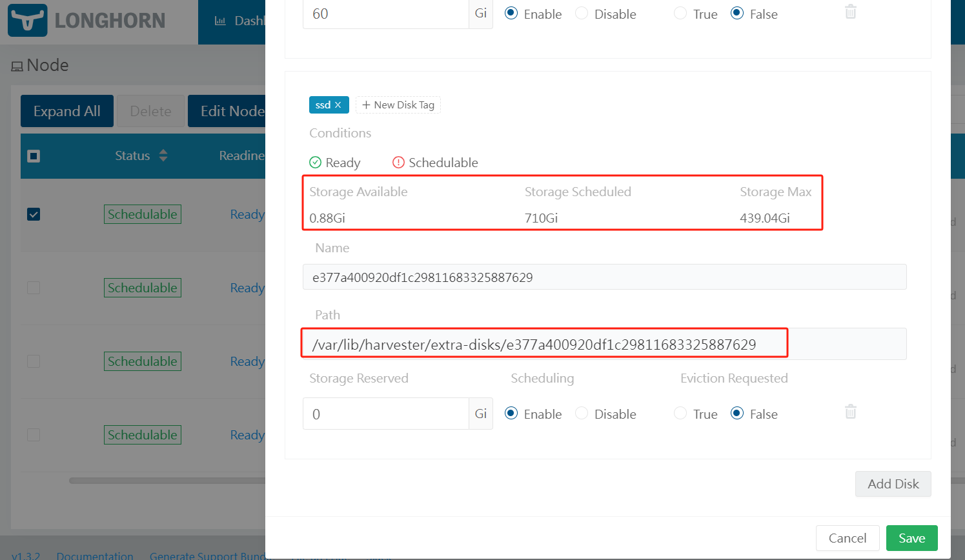Enable scheduling for the extra disk
965x560 pixels.
click(x=511, y=413)
